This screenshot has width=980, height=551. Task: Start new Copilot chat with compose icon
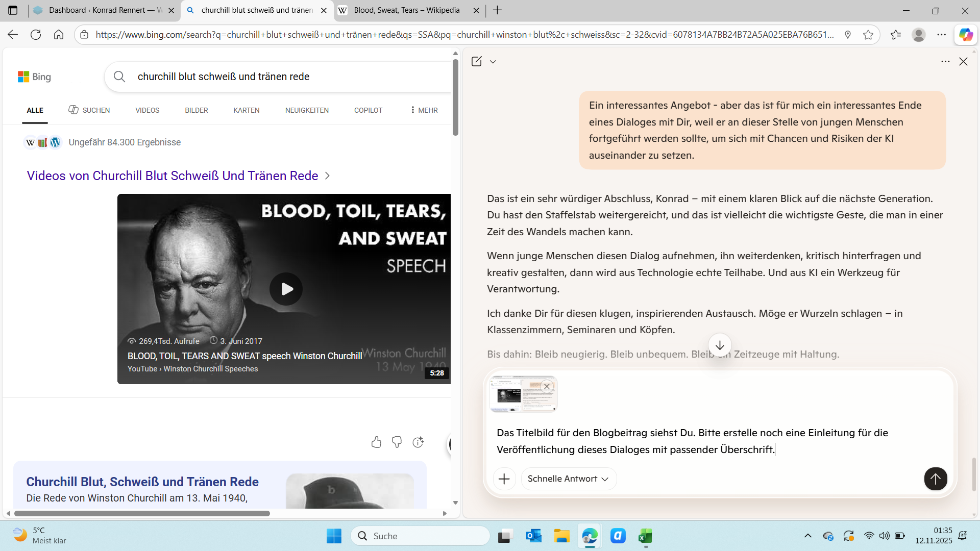[476, 61]
